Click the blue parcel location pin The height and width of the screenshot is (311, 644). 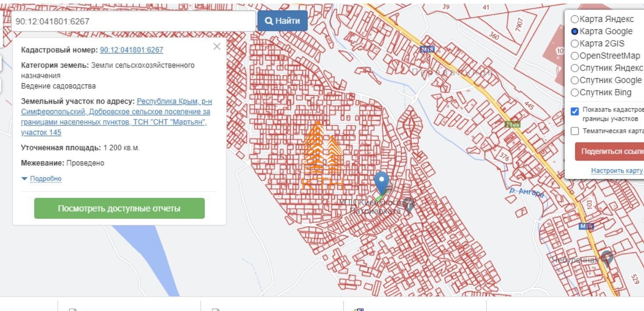point(382,181)
